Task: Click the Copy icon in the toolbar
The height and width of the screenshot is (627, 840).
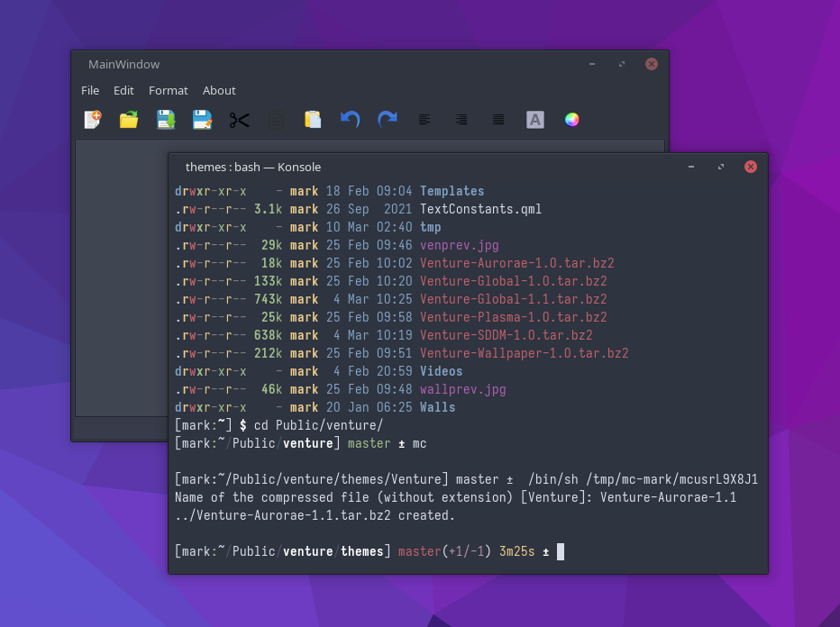Action: click(277, 120)
